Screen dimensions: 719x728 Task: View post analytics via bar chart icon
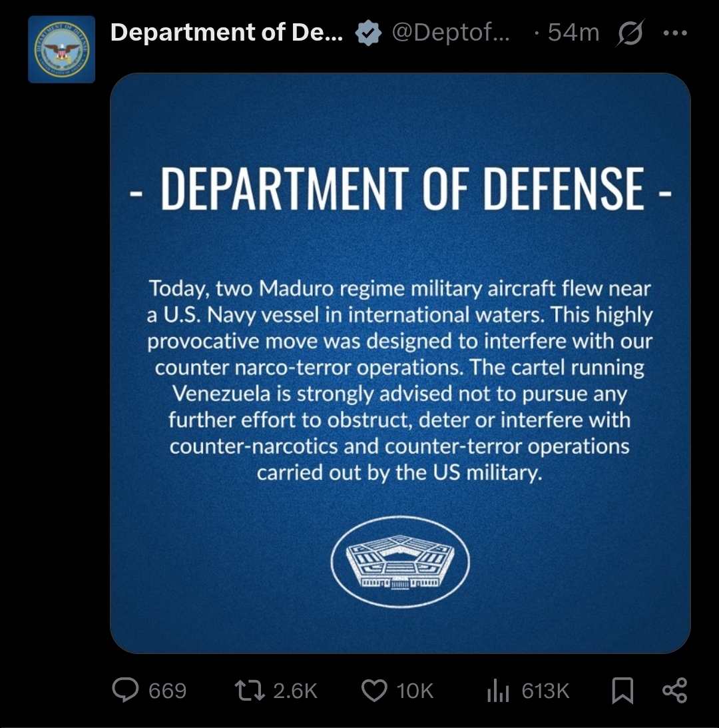[498, 691]
